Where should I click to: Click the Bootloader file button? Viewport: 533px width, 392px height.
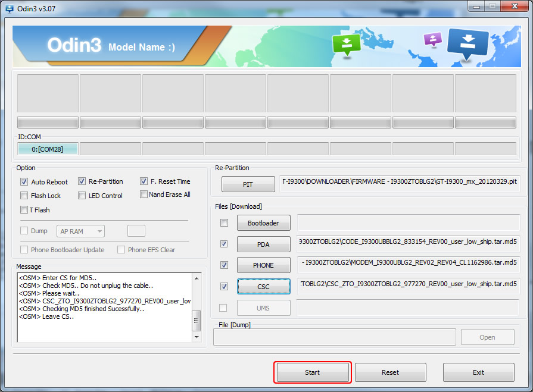[x=263, y=222]
